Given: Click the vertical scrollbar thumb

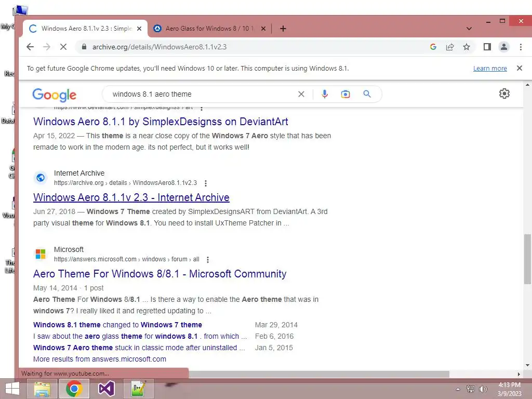Looking at the screenshot, I should click(527, 259).
